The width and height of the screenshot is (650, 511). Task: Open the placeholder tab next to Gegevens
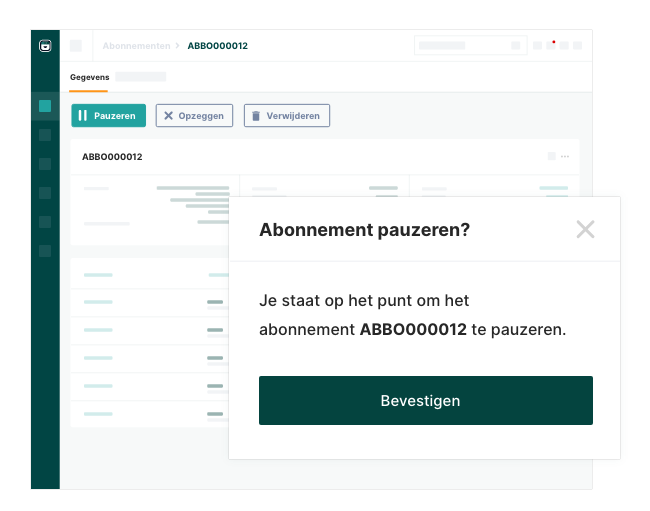pyautogui.click(x=140, y=77)
